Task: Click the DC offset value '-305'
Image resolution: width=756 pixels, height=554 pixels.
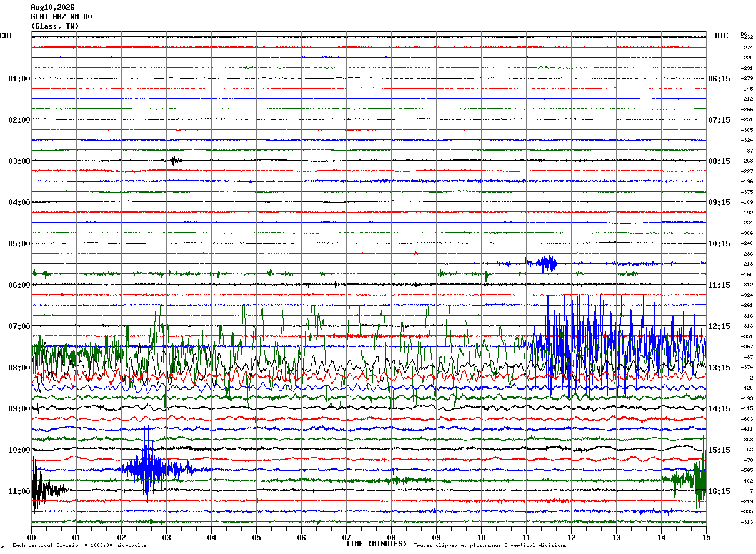Action: pos(747,130)
